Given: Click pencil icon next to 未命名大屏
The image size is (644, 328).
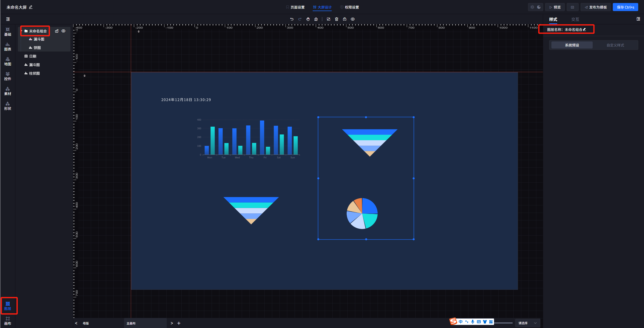Looking at the screenshot, I should (31, 7).
